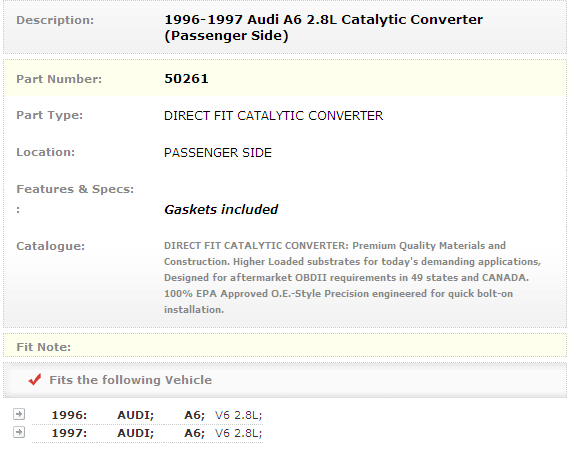Select the 1997 year entry
Screen dimensions: 570x476
(69, 433)
